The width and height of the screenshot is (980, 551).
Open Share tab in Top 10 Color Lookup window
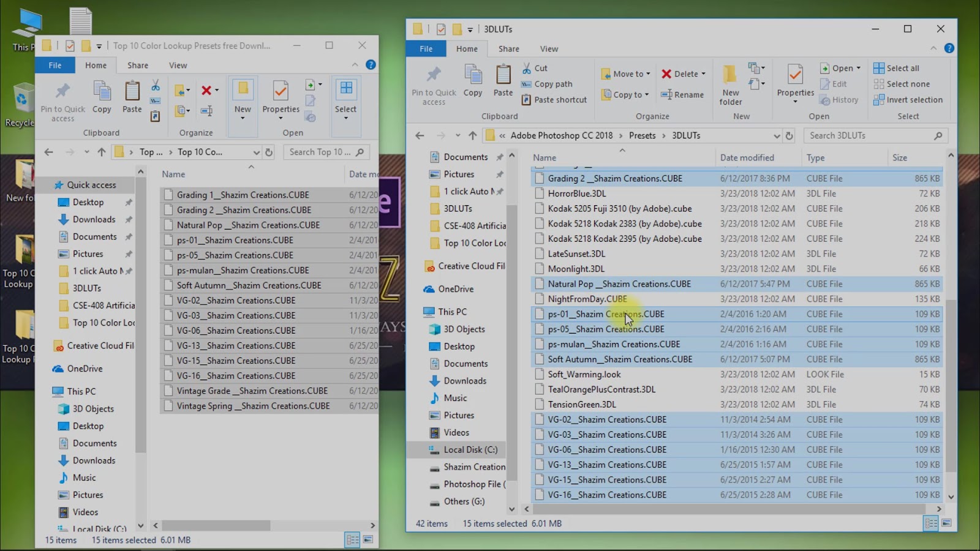tap(138, 66)
